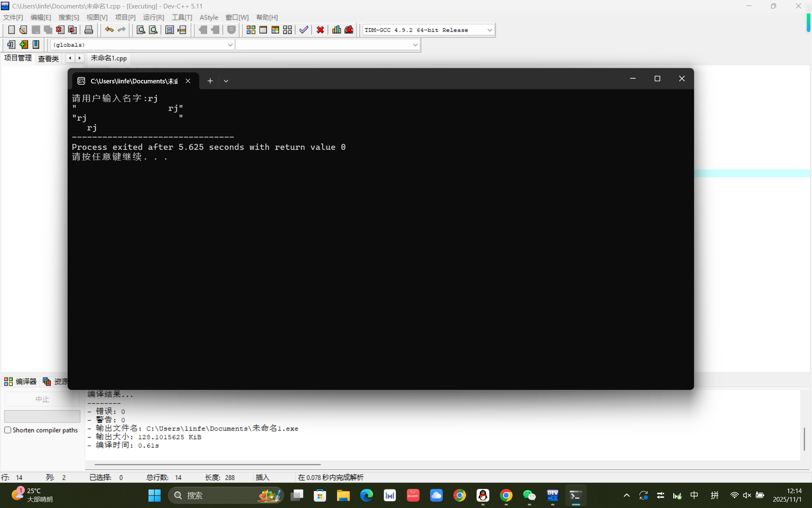Click the New file toolbar icon

11,30
